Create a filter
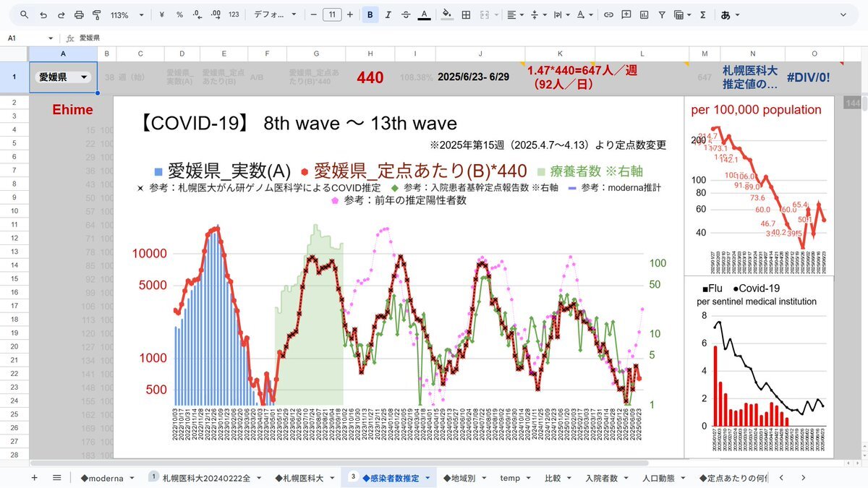The height and width of the screenshot is (488, 868). pyautogui.click(x=661, y=14)
